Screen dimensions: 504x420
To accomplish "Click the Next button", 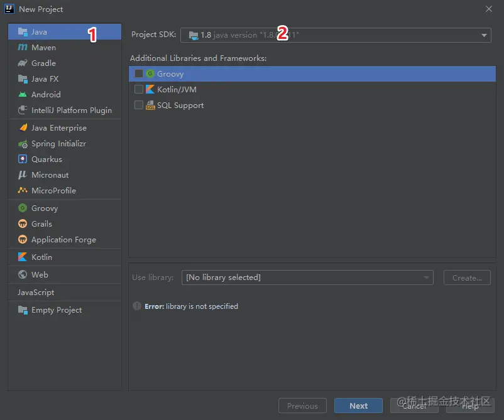I will coord(358,406).
